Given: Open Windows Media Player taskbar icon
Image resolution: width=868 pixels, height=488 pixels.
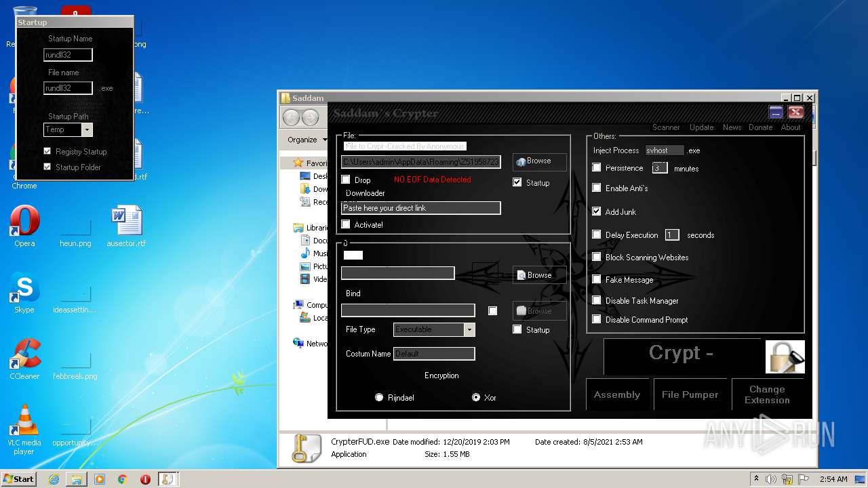Looking at the screenshot, I should point(100,479).
